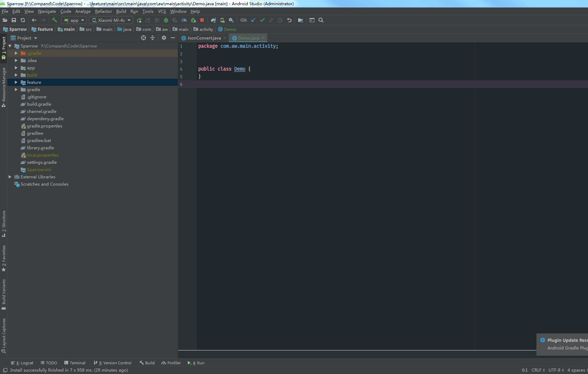Open the SDK Manager icon
Viewport: 588px width, 374px height.
[231, 20]
